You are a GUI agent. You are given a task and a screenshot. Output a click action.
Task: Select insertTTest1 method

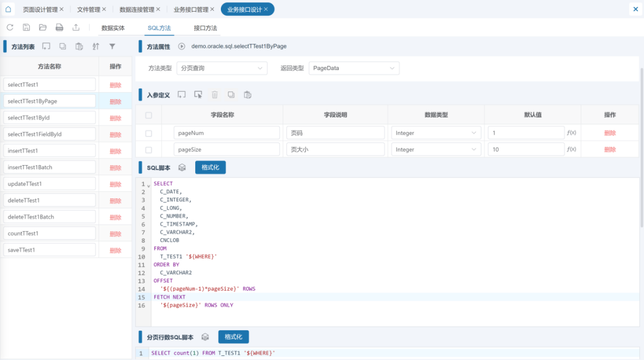[50, 151]
